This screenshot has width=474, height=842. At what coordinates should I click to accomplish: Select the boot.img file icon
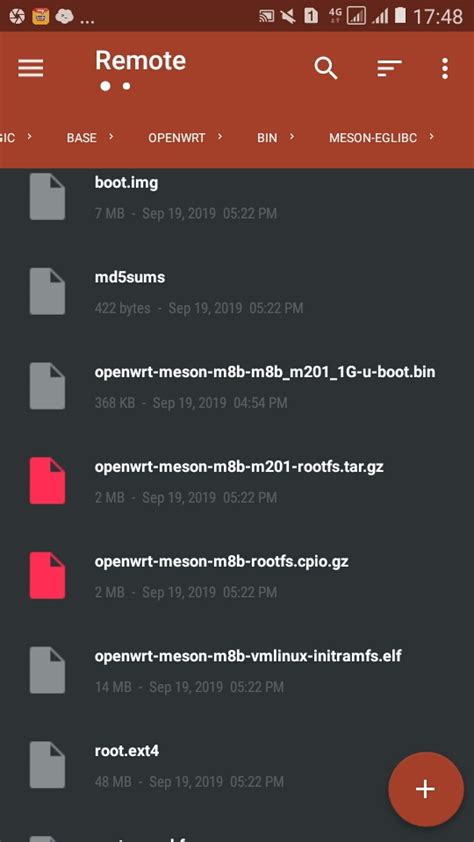coord(47,197)
